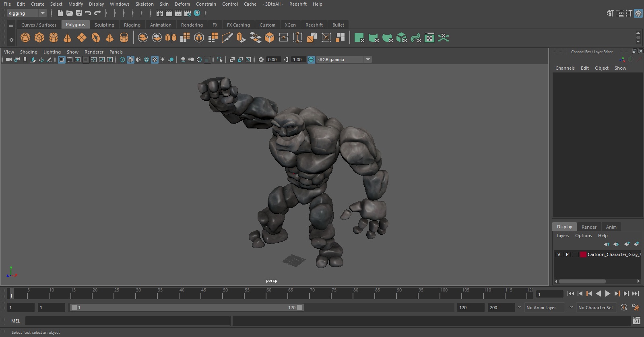644x337 pixels.
Task: Open a scene using the folder icon
Action: [70, 13]
